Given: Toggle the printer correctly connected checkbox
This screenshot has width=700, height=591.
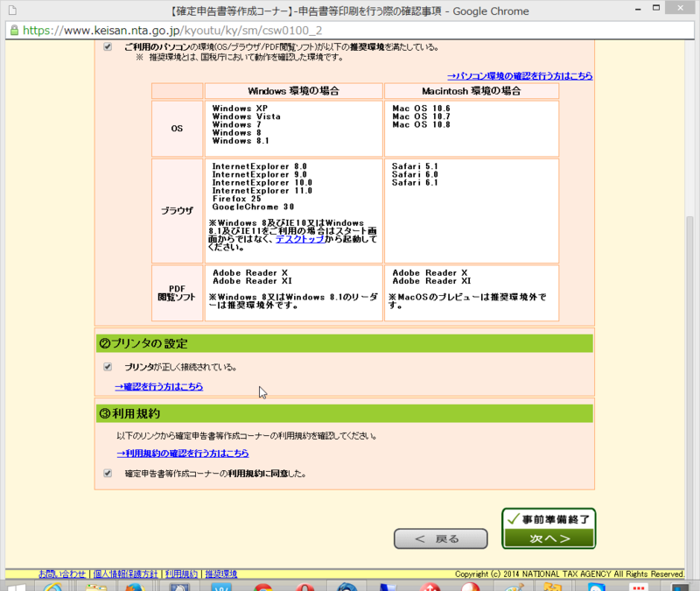Looking at the screenshot, I should pyautogui.click(x=108, y=367).
